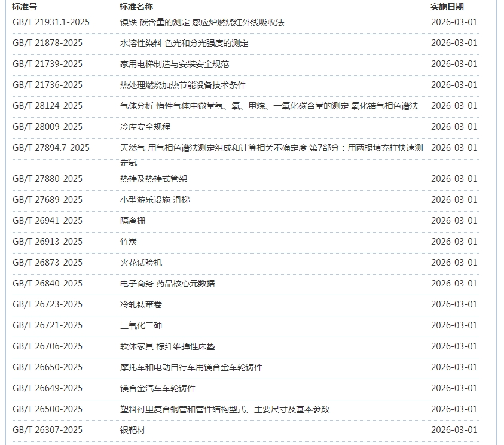The image size is (504, 445).
Task: Open 热棒及热棒式管架 standard title
Action: [x=154, y=179]
